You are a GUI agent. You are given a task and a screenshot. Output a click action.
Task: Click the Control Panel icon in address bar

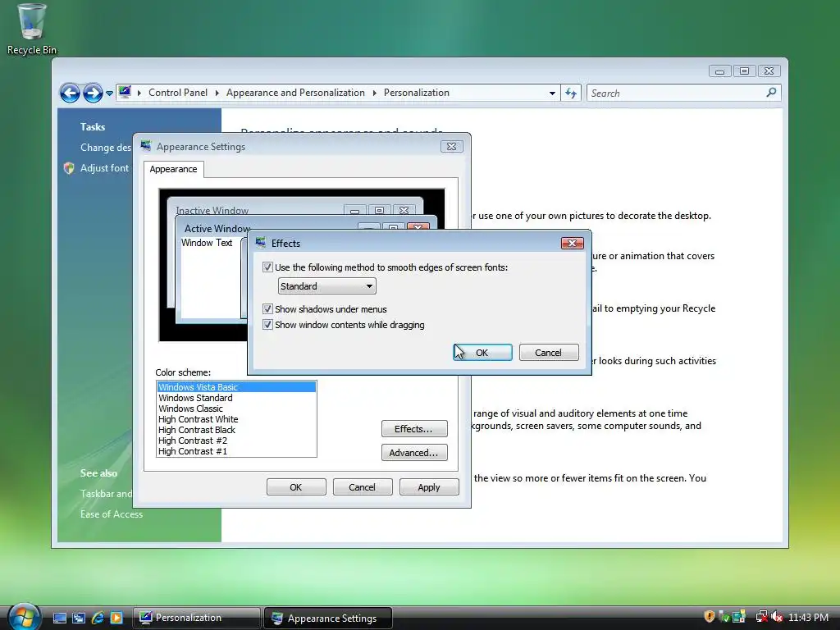125,92
